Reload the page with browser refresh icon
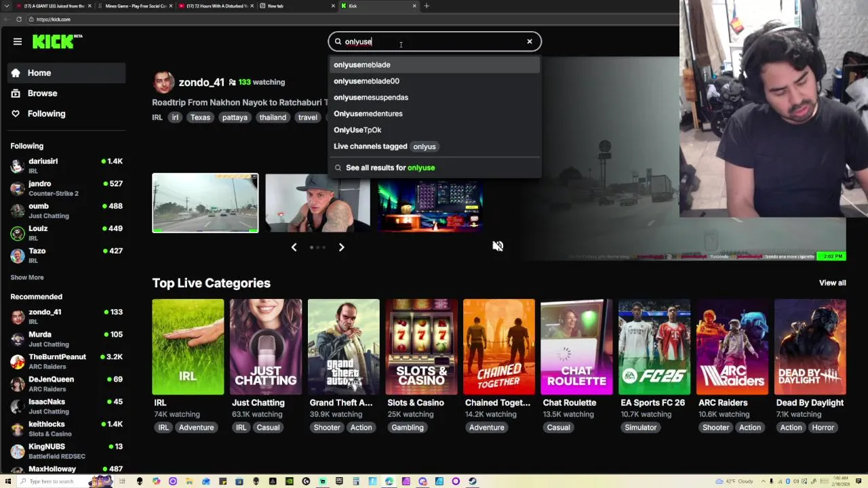 19,19
